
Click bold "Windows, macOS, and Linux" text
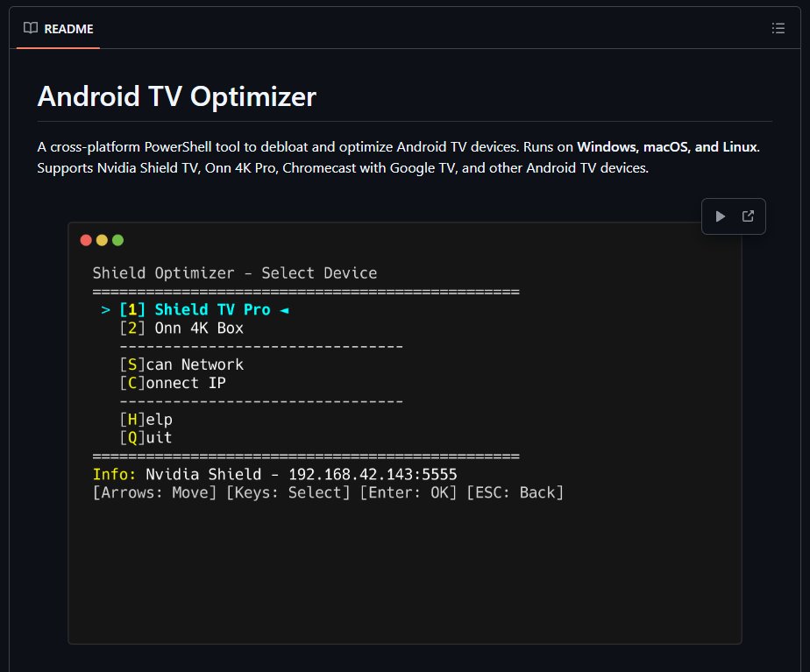667,147
